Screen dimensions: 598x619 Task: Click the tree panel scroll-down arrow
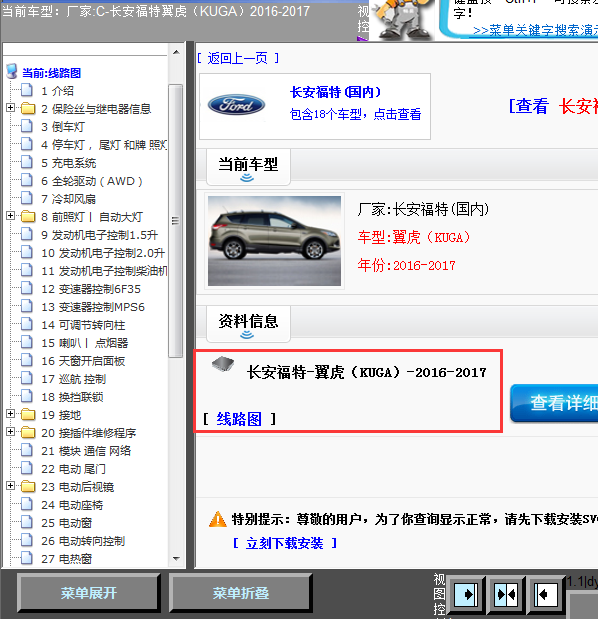point(176,559)
